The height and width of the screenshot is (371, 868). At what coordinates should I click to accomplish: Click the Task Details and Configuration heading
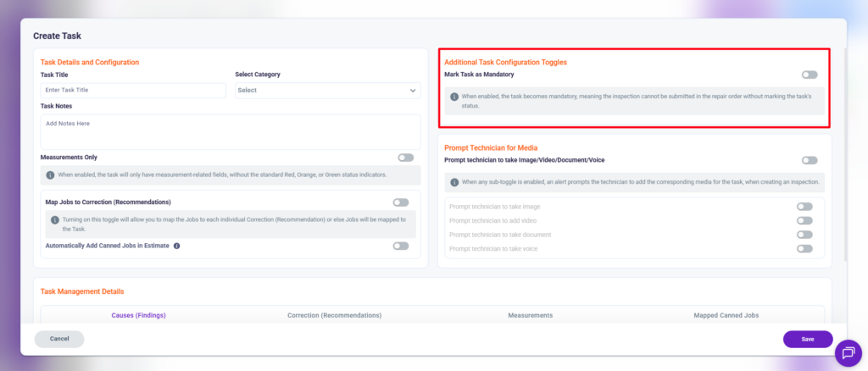90,63
